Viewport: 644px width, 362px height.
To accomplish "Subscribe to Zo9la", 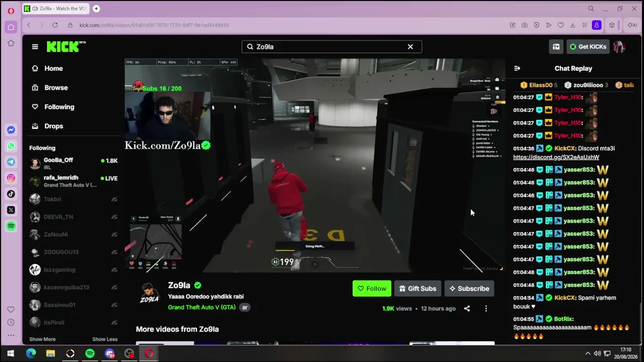I will (x=469, y=289).
